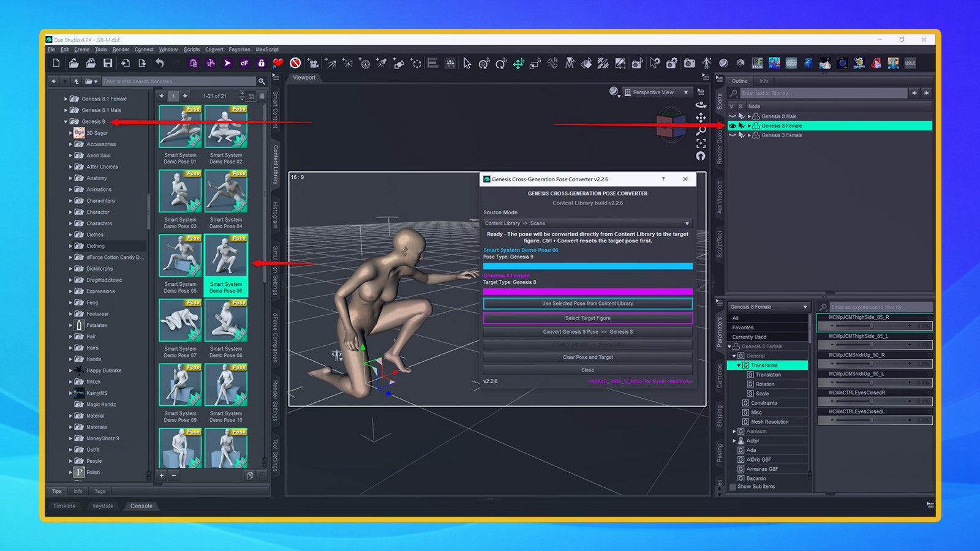Open the Genesis 8 Female parameters dropdown
The height and width of the screenshot is (551, 980).
click(768, 307)
